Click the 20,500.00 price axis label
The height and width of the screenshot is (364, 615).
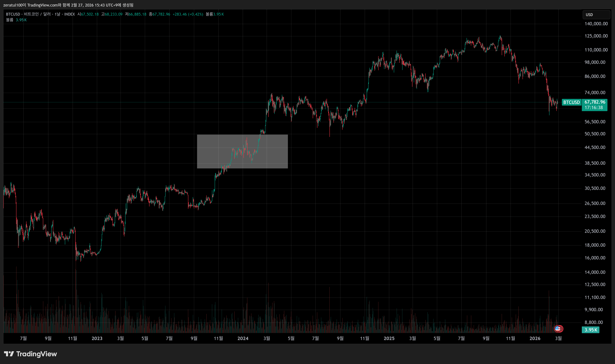[595, 231]
